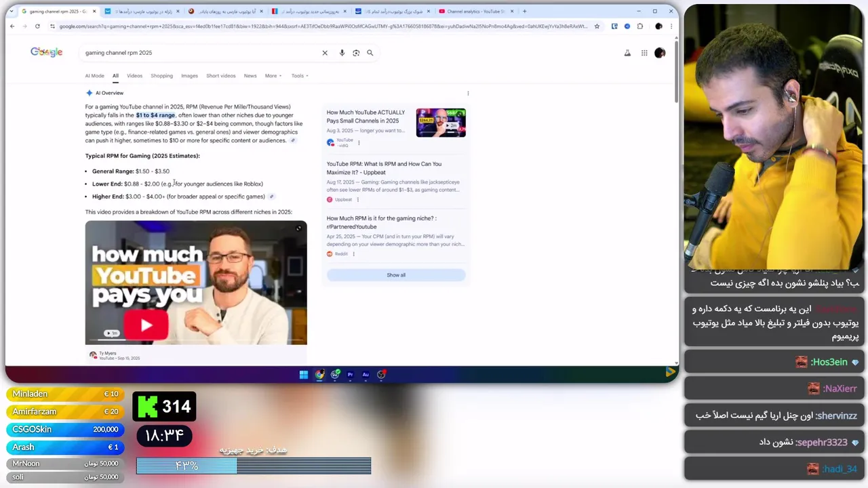
Task: Click CSGOSkin 200,000 donation row
Action: 65,429
